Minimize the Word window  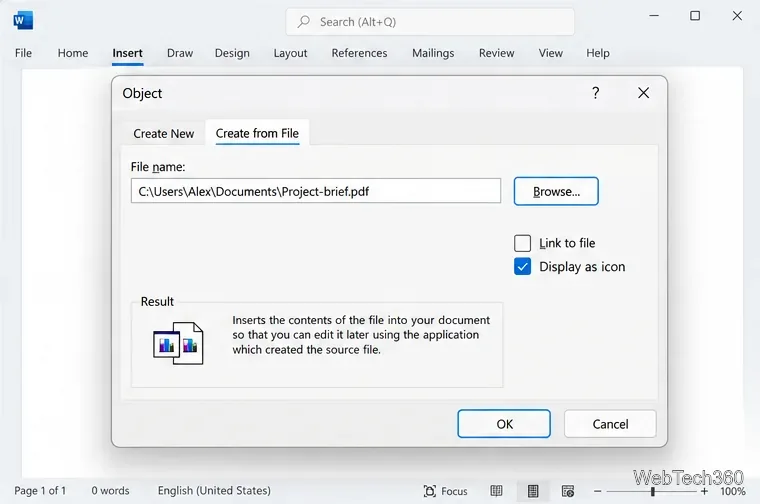click(654, 16)
